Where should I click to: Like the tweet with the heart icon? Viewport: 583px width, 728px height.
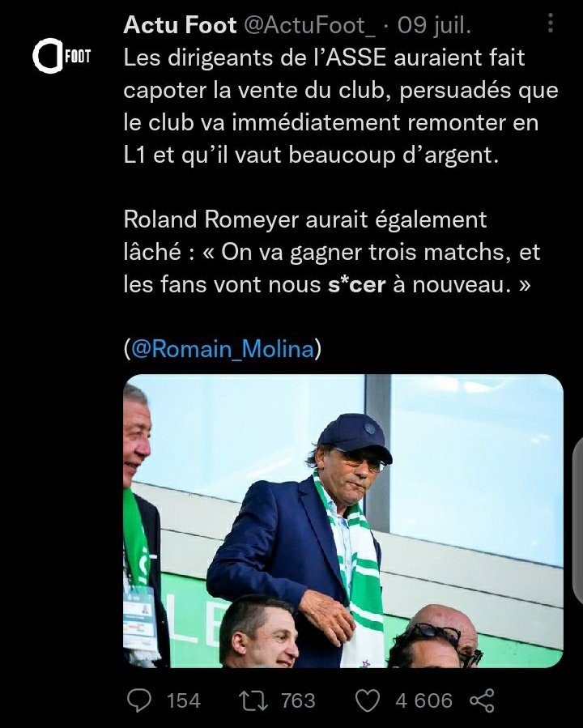pyautogui.click(x=367, y=700)
